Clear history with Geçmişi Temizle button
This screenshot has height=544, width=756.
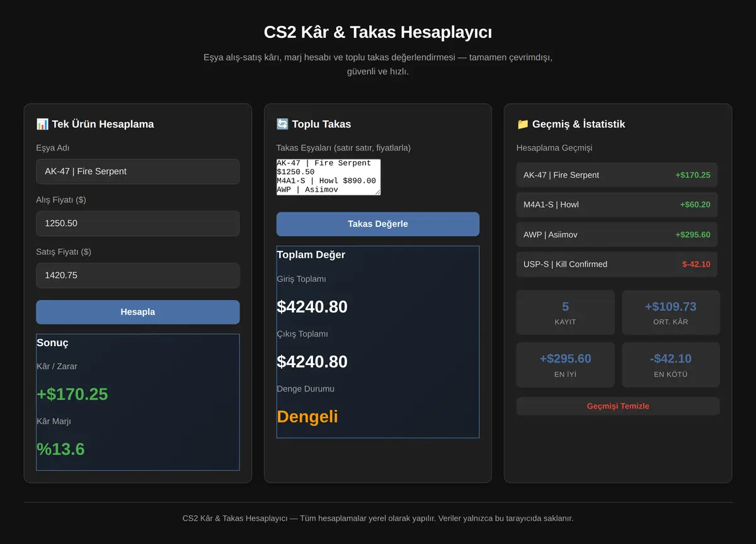click(x=618, y=406)
